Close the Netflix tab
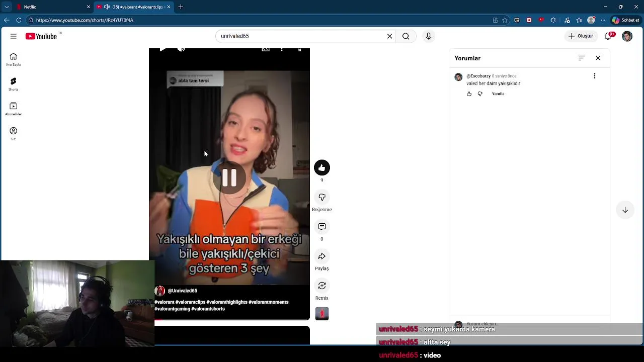644x362 pixels. pos(89,7)
